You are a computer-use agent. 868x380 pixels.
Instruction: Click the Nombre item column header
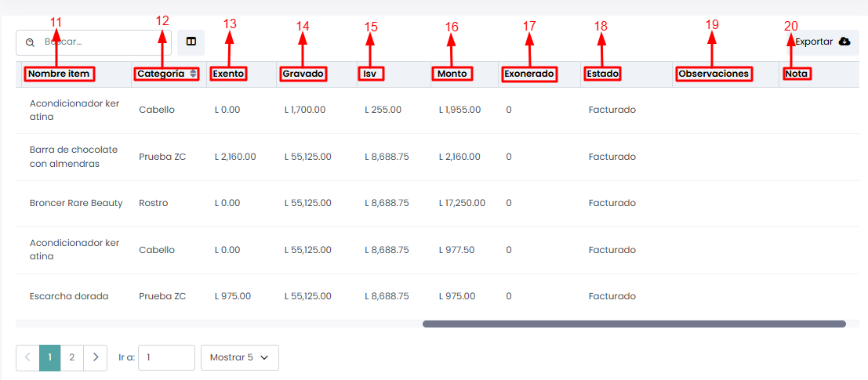click(60, 74)
